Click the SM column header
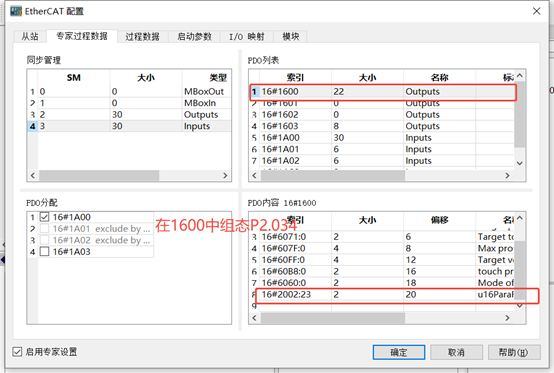Image resolution: width=554 pixels, height=373 pixels. tap(74, 78)
